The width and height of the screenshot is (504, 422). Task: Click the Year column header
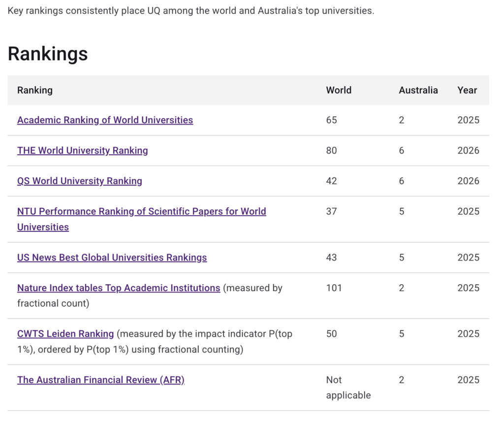pyautogui.click(x=467, y=90)
